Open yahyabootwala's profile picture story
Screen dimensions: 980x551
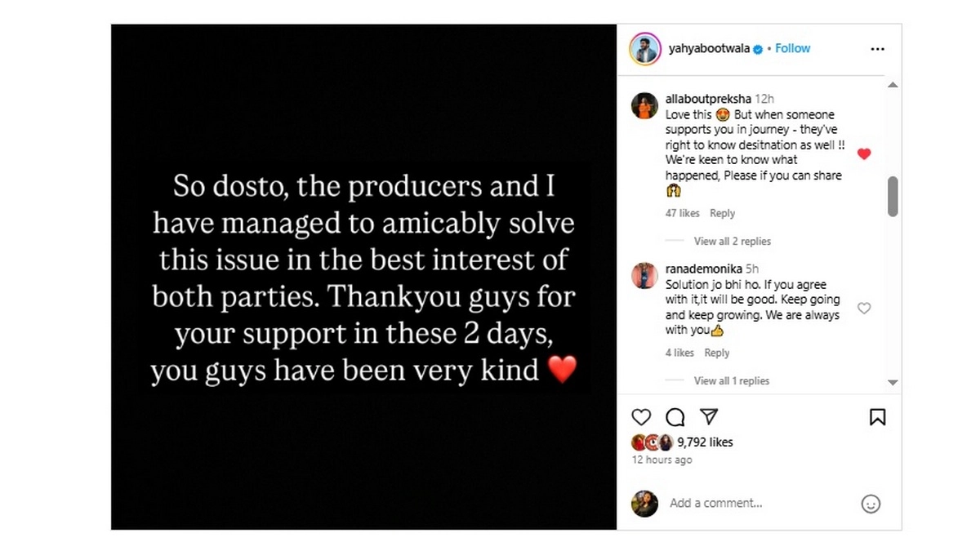pyautogui.click(x=644, y=49)
